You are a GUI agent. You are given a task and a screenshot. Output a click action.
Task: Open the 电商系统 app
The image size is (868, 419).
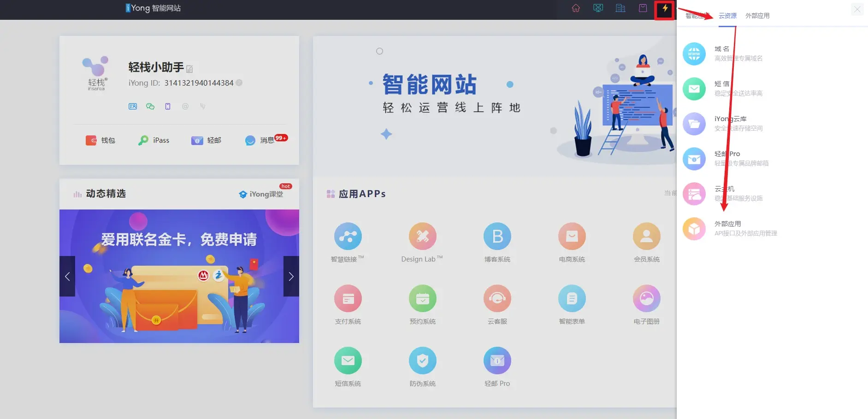pos(572,236)
